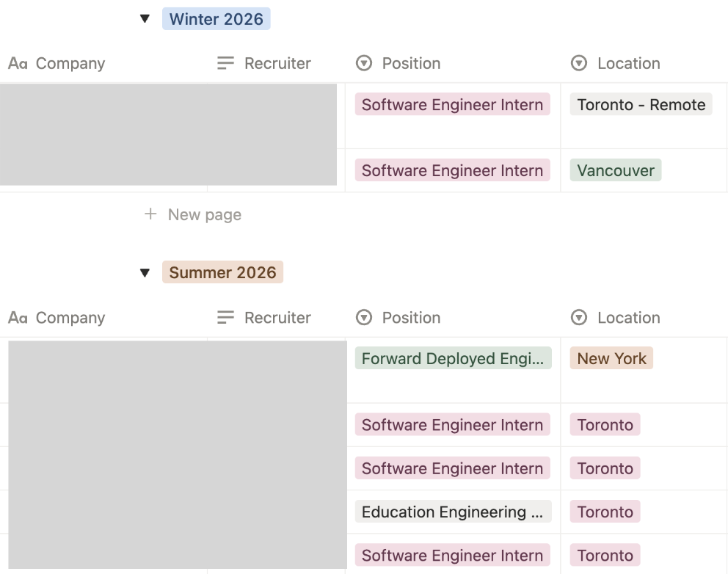Click the Location property icon in Summer table
Screen dimensions: 728x574
tap(579, 317)
